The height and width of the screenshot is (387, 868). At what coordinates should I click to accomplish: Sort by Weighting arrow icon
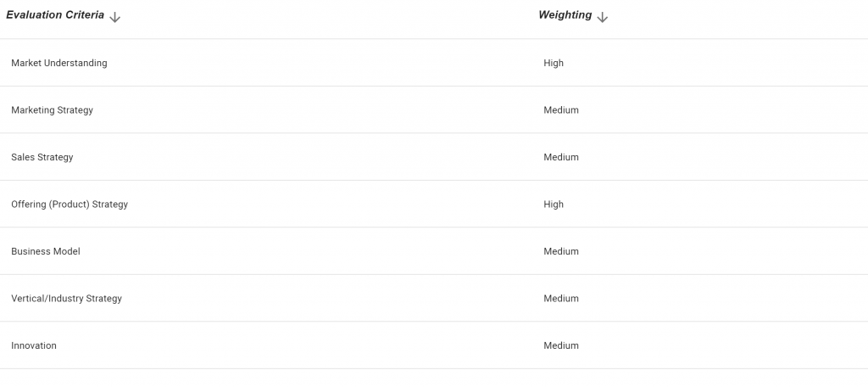[603, 17]
